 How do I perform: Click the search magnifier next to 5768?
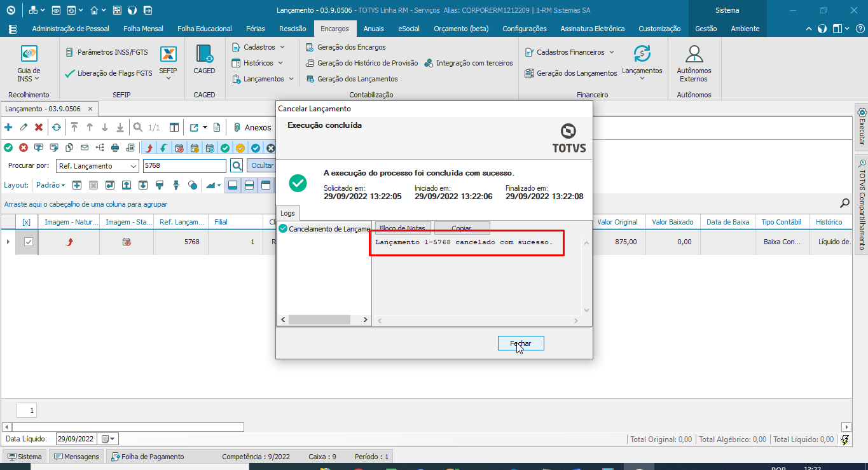(237, 166)
